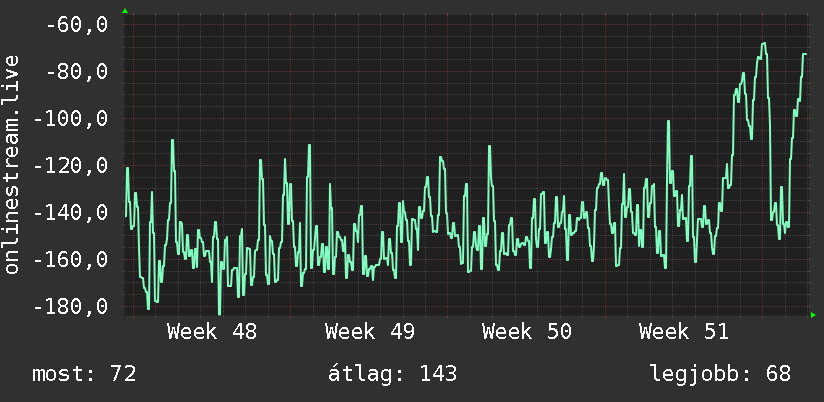Click the green arrow at y-axis top
This screenshot has height=402, width=824.
125,11
